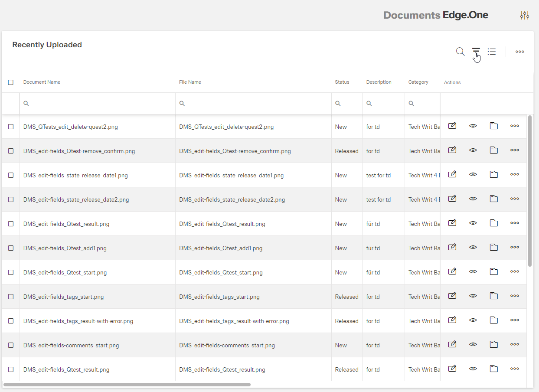This screenshot has width=539, height=392.
Task: Click the File Name column header
Action: (x=190, y=82)
